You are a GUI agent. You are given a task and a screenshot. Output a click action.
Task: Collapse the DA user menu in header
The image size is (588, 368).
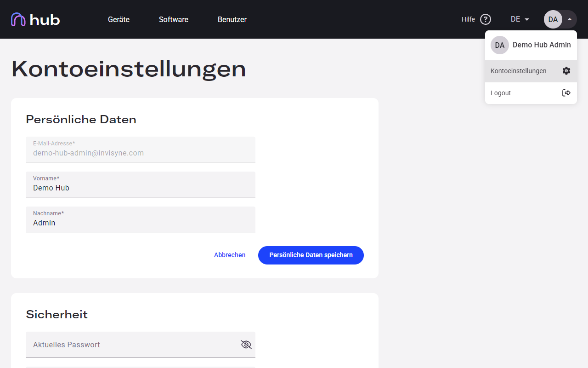[x=560, y=19]
